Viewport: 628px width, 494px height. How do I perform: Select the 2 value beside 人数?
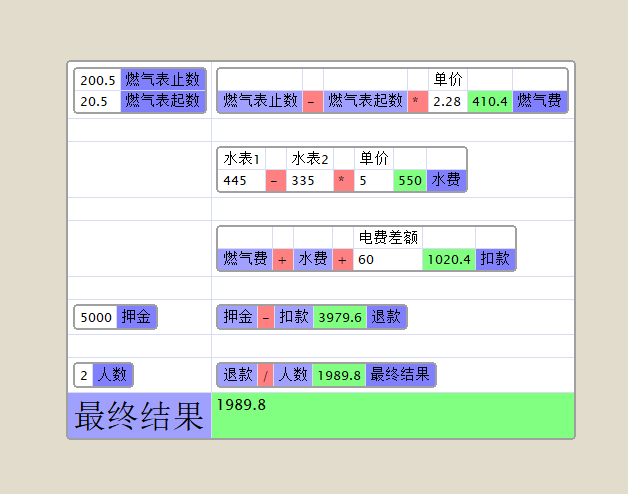(84, 375)
